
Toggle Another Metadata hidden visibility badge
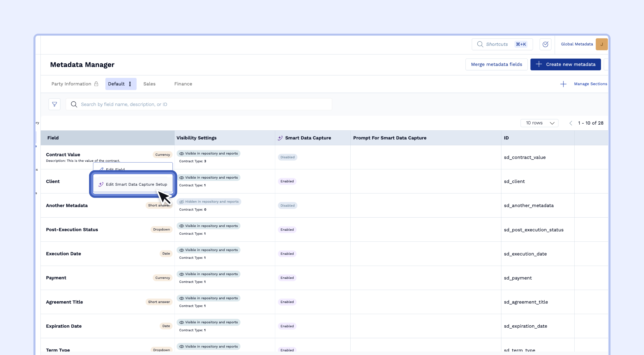pyautogui.click(x=209, y=202)
